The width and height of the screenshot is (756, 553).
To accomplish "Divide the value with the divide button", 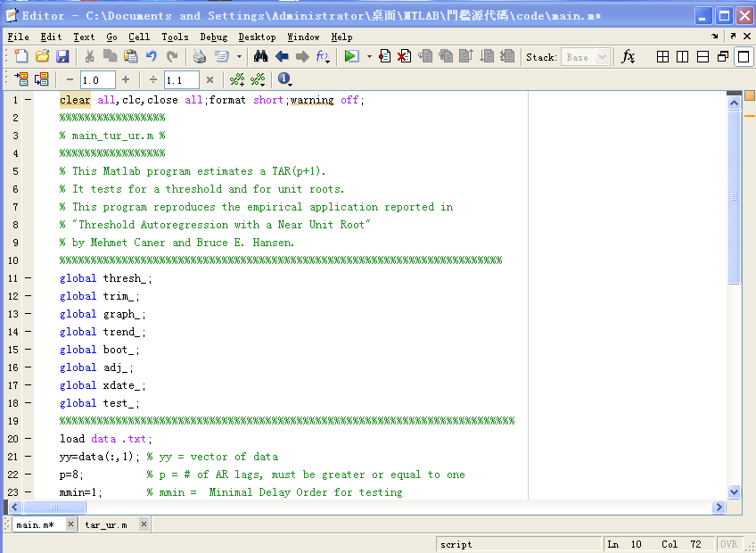I will 153,79.
